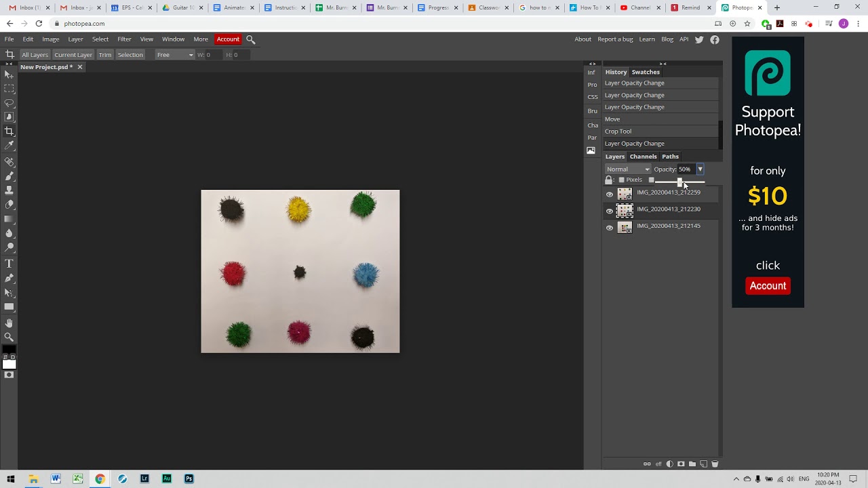Image resolution: width=868 pixels, height=488 pixels.
Task: Hide layer IMG_20200413_212230
Action: coord(609,211)
